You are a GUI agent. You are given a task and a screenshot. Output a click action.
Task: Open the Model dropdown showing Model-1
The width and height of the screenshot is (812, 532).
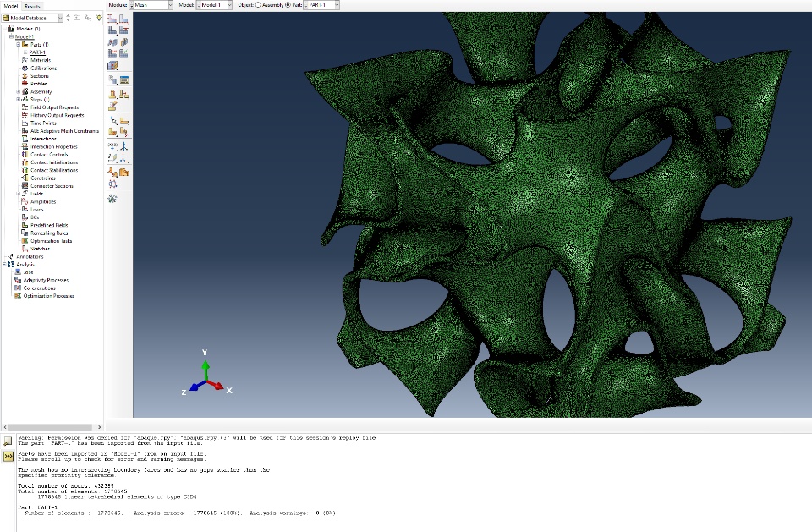214,5
